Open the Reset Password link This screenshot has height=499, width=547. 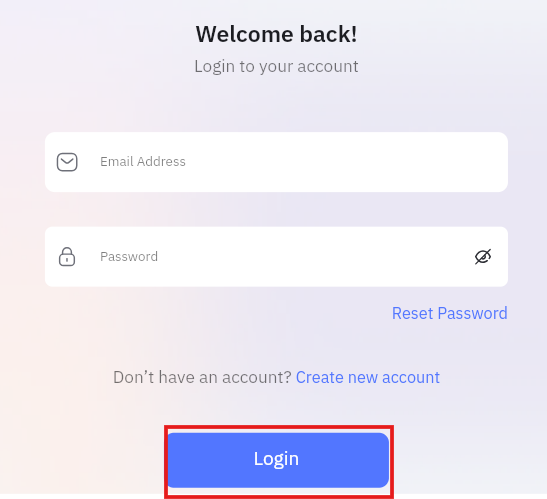[450, 313]
